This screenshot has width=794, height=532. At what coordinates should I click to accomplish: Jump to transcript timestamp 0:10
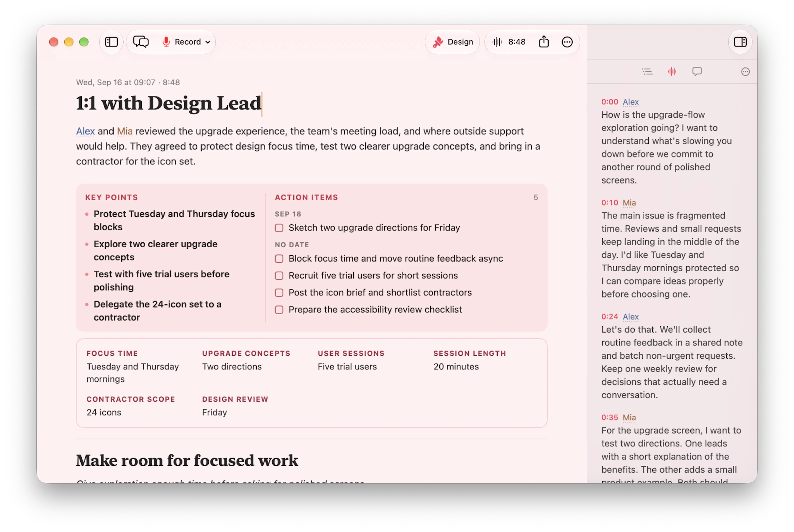pos(609,203)
